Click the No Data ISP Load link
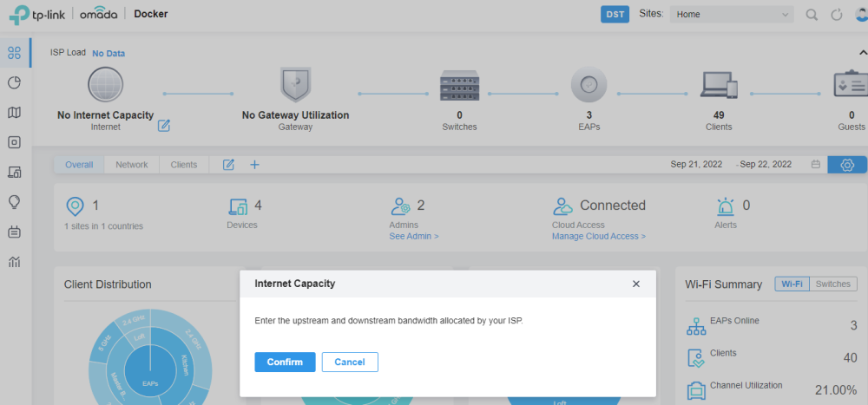Screen dimensions: 868x405 click(x=108, y=54)
